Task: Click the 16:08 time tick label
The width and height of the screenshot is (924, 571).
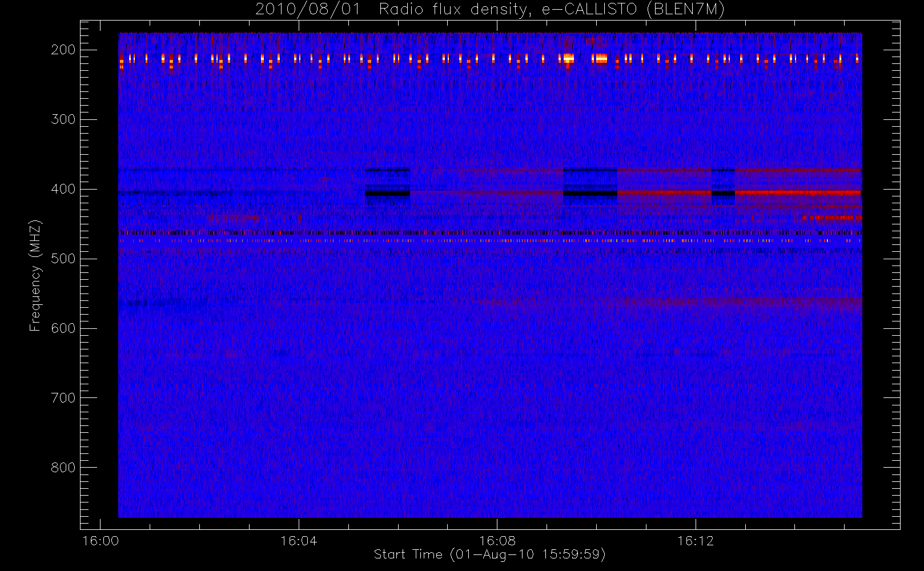Action: click(497, 541)
